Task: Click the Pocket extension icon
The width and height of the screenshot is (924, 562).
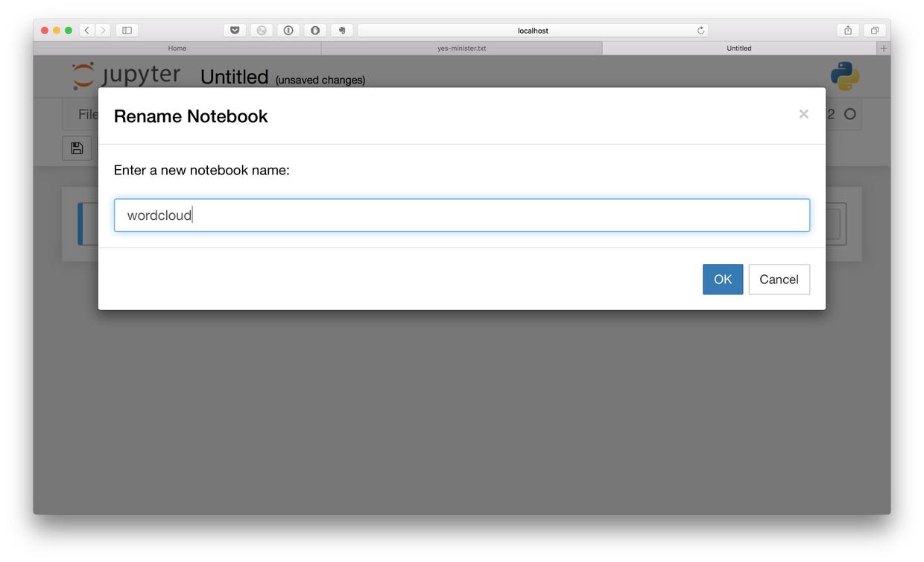Action: (x=235, y=31)
